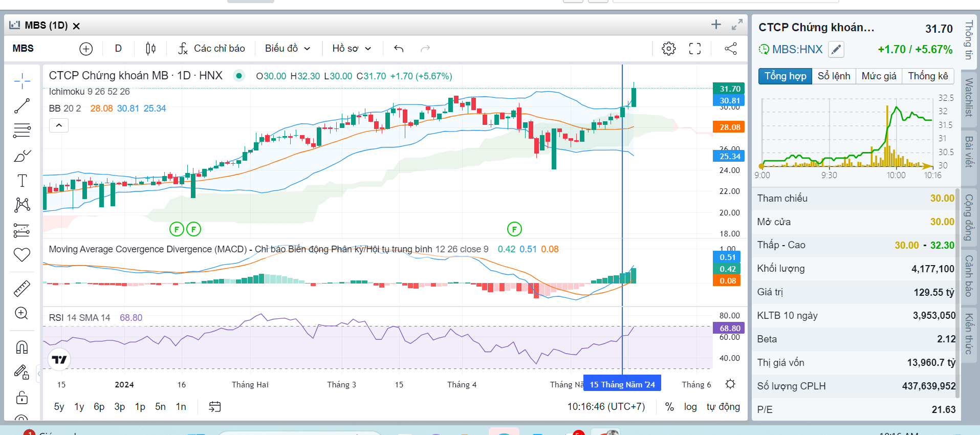Toggle lock all drawing tools
Image resolution: width=980 pixels, height=435 pixels.
22,397
